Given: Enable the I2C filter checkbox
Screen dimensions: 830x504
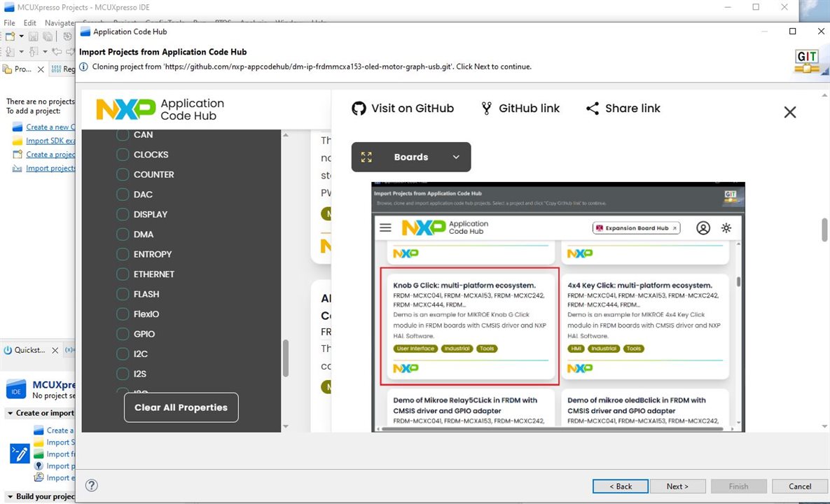Looking at the screenshot, I should 123,353.
